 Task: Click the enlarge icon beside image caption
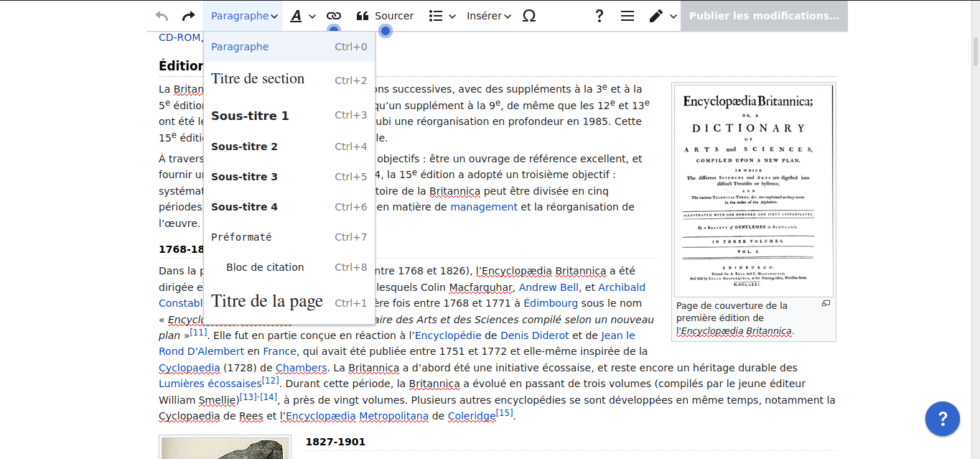[826, 304]
